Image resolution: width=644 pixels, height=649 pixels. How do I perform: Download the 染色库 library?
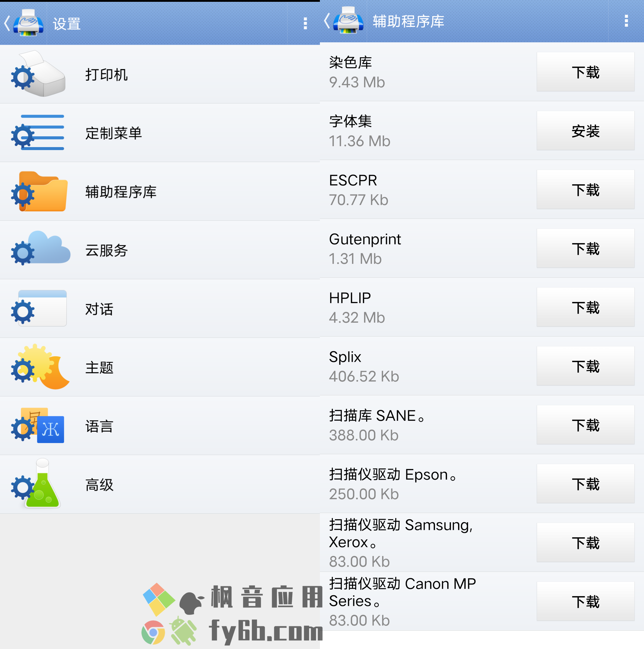[x=585, y=72]
